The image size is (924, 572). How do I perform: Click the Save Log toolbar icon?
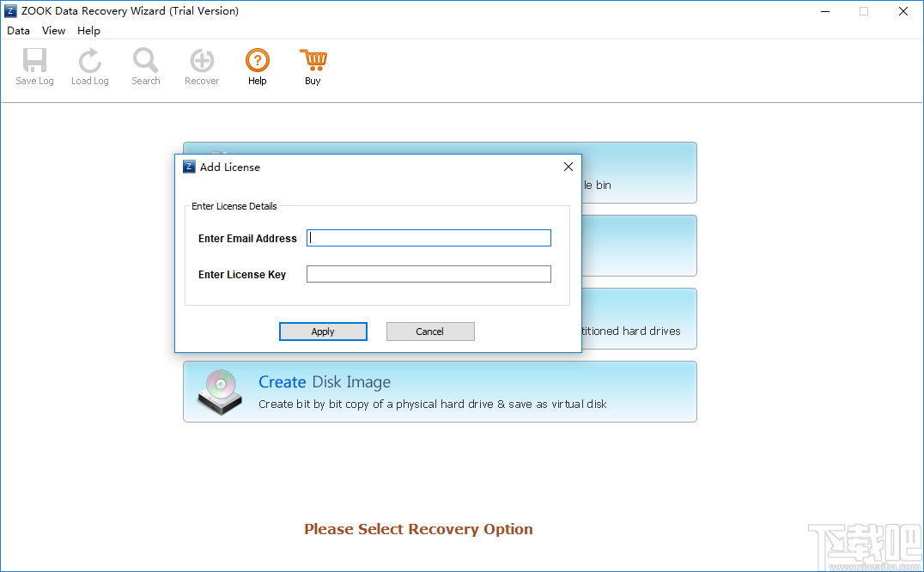click(34, 60)
